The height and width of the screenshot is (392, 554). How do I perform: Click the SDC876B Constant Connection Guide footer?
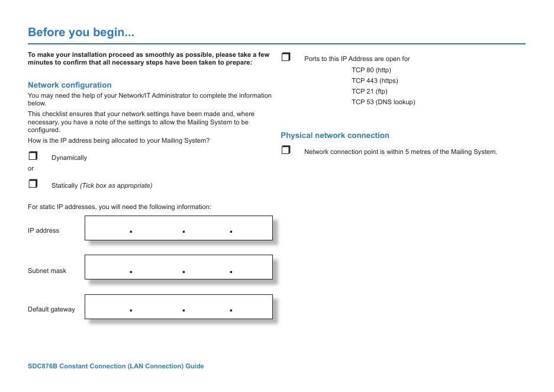115,366
